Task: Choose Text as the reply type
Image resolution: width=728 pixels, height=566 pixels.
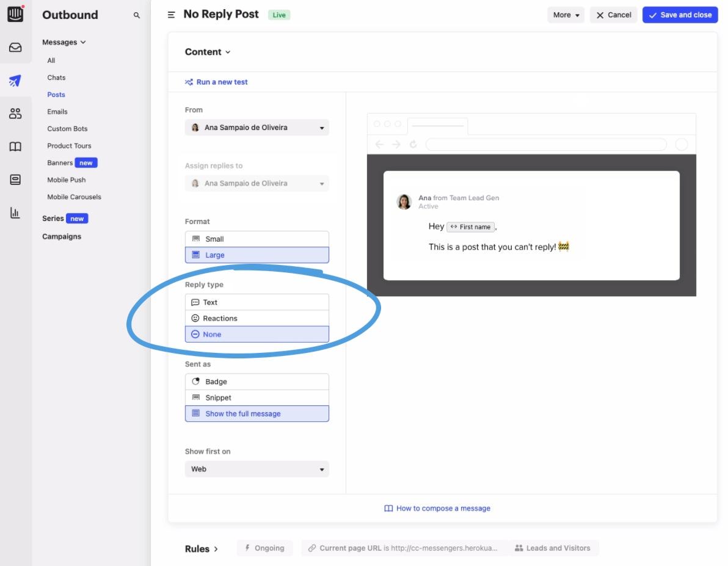Action: pyautogui.click(x=257, y=302)
